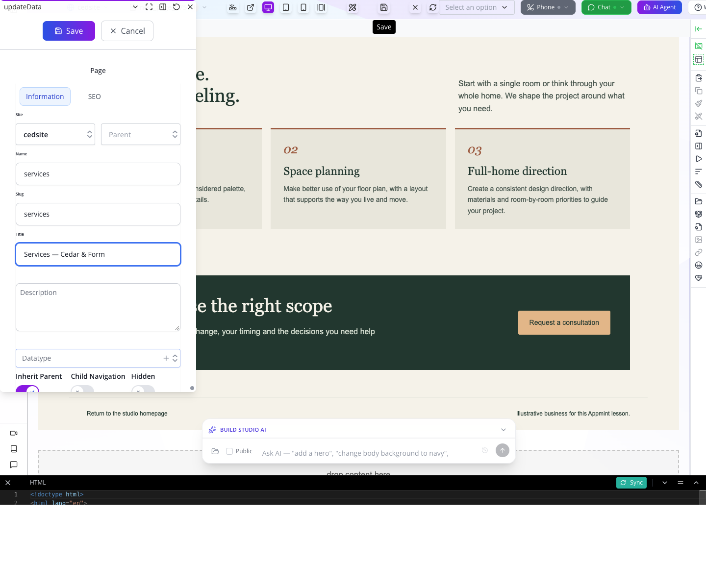Open the cedsite site dropdown
Viewport: 706px width, 588px height.
coord(55,134)
